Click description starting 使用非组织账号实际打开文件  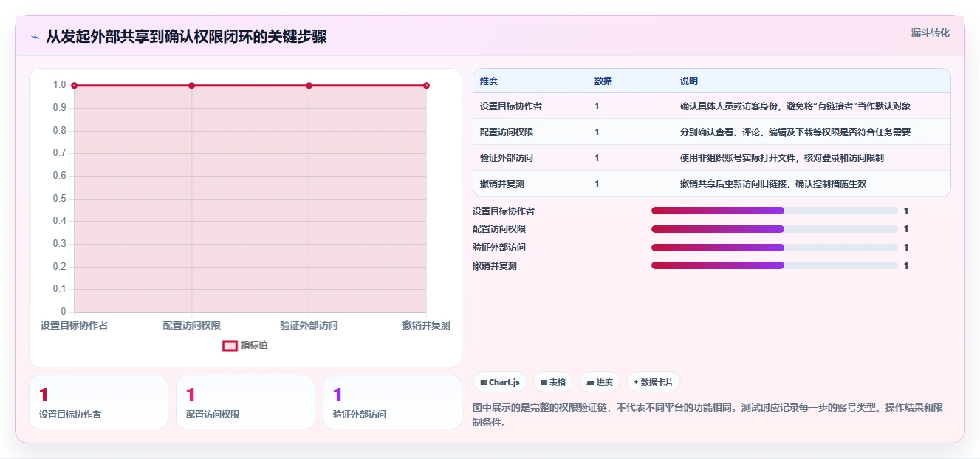click(782, 158)
